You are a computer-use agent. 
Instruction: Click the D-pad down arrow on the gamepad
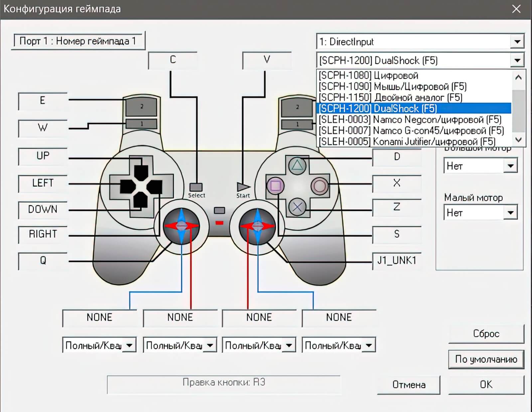tap(141, 200)
